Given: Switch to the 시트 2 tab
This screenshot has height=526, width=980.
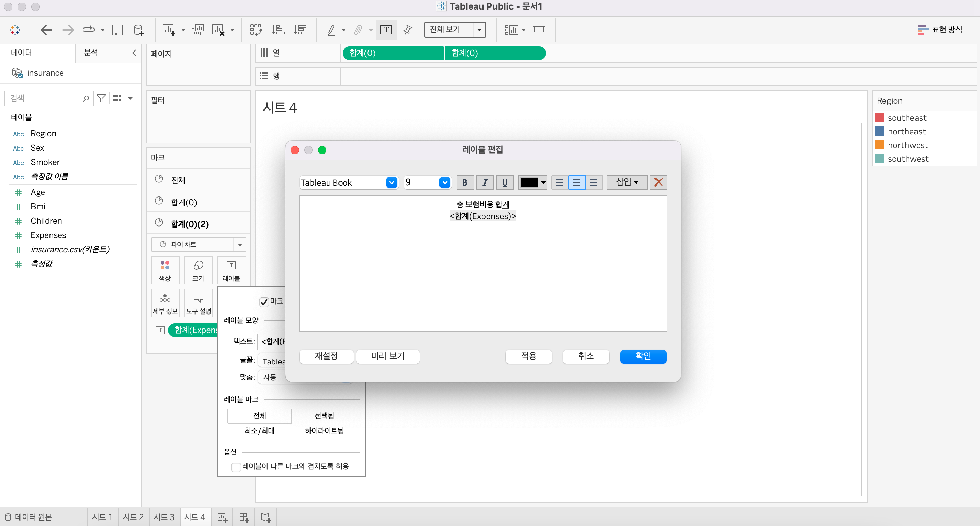Looking at the screenshot, I should (133, 517).
